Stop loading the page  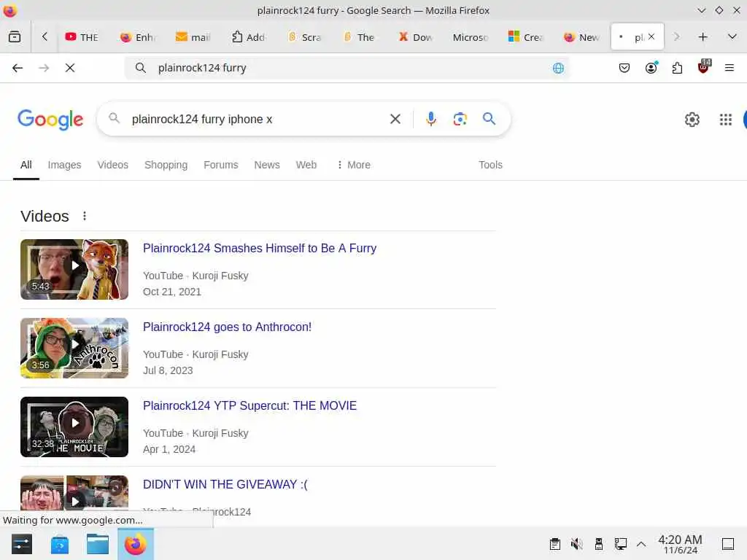point(70,68)
